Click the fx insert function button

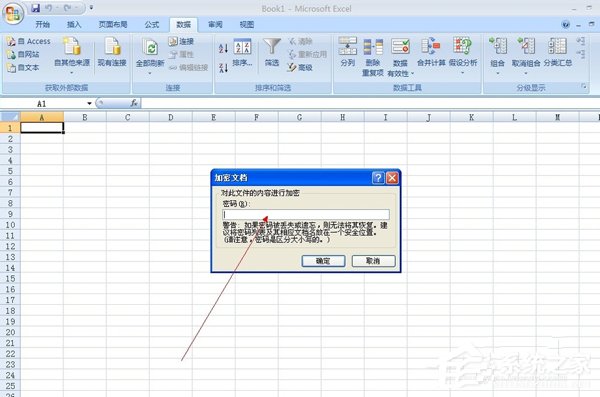[x=134, y=103]
